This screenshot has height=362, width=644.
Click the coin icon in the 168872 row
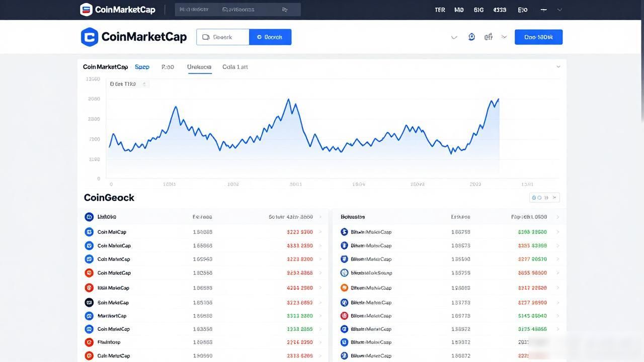(x=344, y=356)
